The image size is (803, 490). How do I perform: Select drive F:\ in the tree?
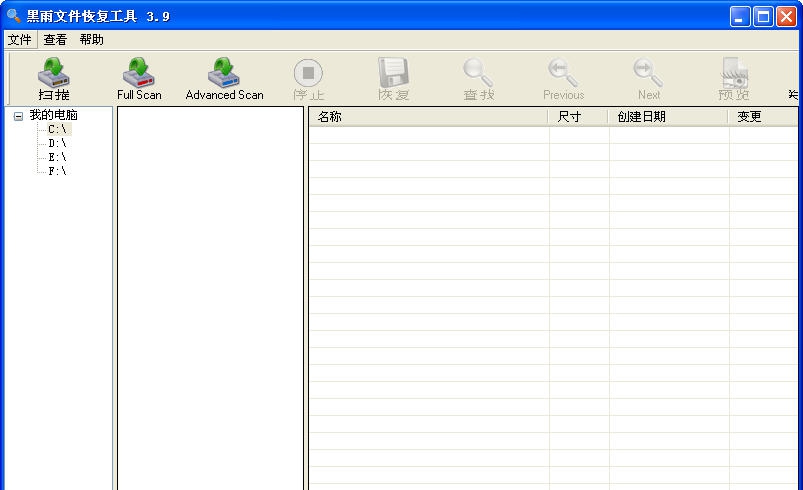pyautogui.click(x=57, y=171)
